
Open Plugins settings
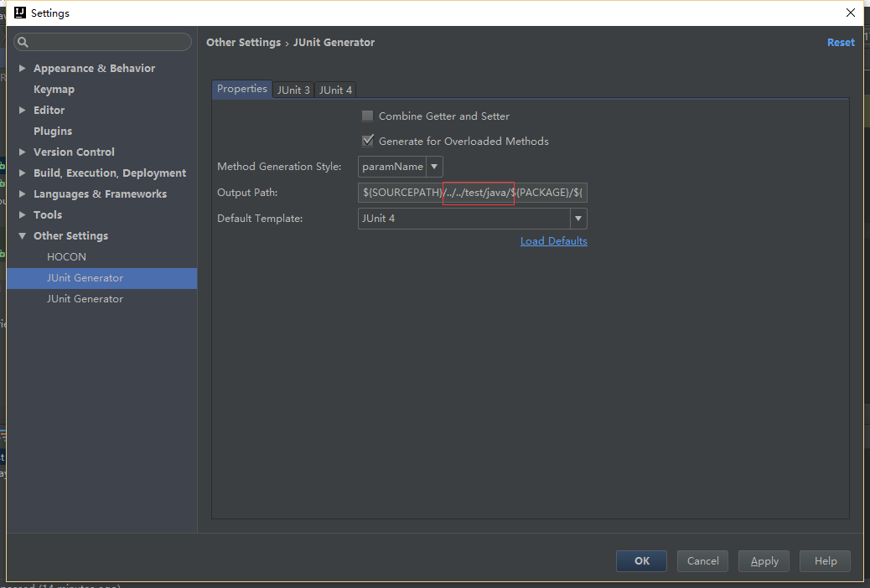click(x=53, y=131)
